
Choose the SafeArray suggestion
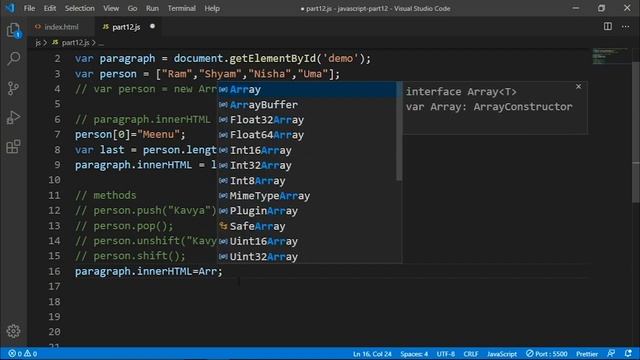(x=307, y=226)
